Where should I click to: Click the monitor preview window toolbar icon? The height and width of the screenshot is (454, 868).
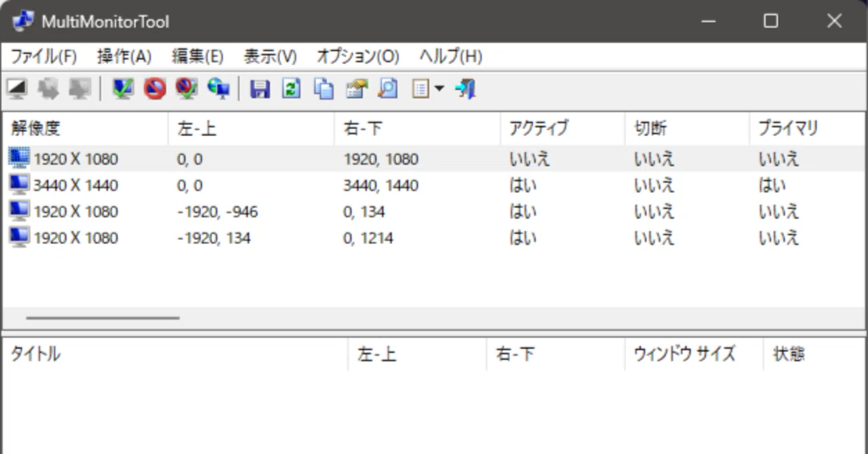[16, 89]
